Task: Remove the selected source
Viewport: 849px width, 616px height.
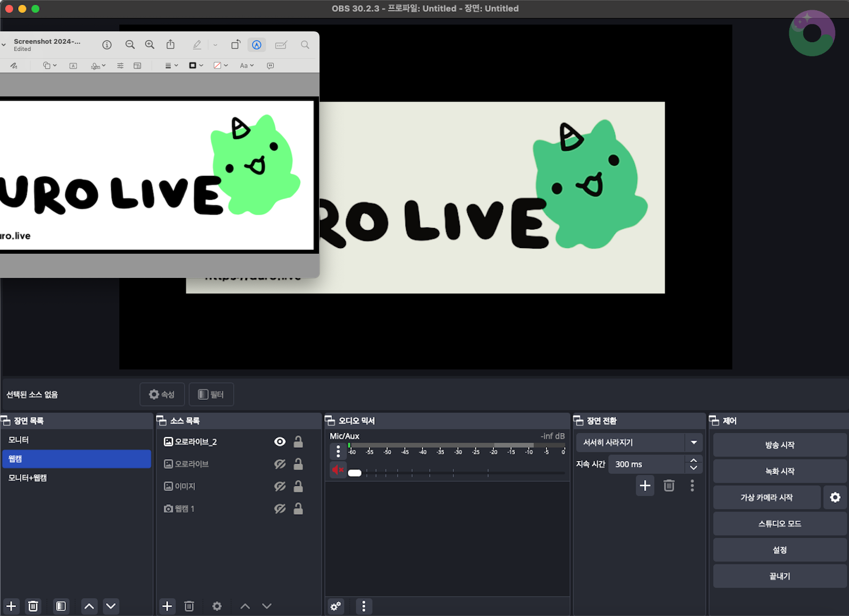Action: (x=189, y=606)
